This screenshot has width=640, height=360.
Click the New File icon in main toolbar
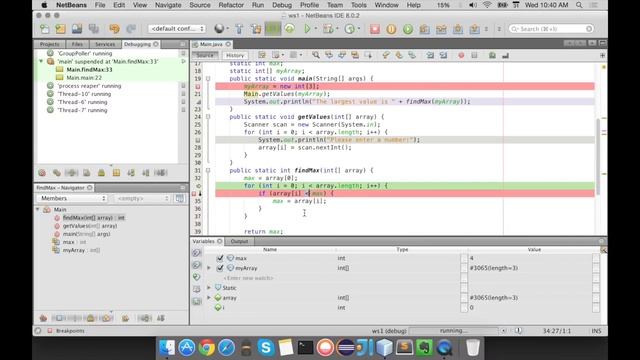[x=44, y=29]
